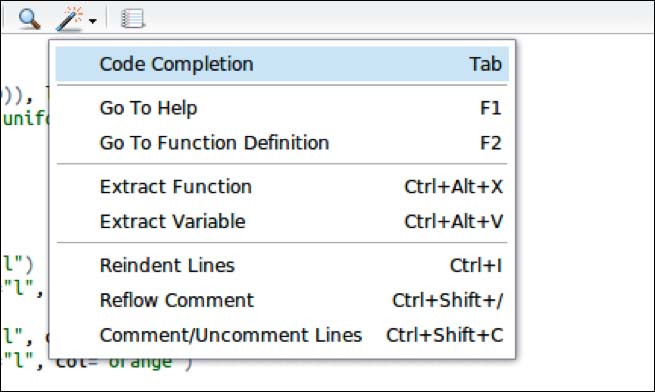Image resolution: width=655 pixels, height=392 pixels.
Task: Click the partially hidden 'orange' string in code
Action: point(140,363)
